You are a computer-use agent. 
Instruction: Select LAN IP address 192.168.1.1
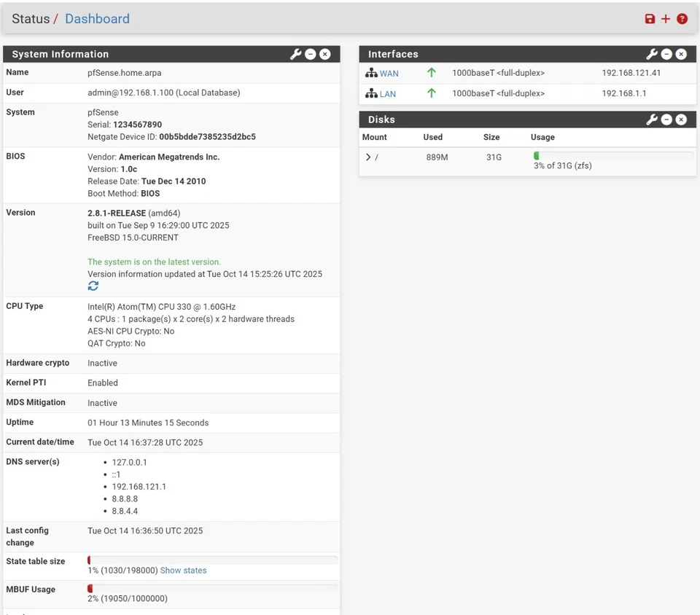click(624, 93)
